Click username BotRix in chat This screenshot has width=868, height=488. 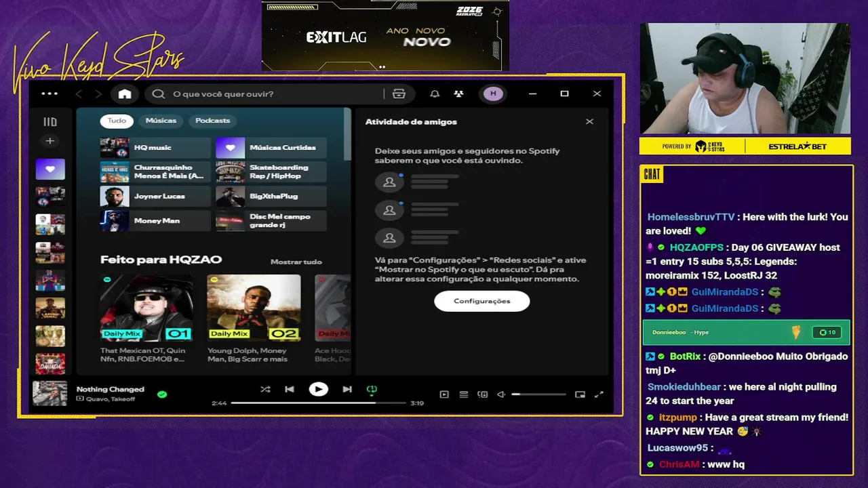pos(686,356)
